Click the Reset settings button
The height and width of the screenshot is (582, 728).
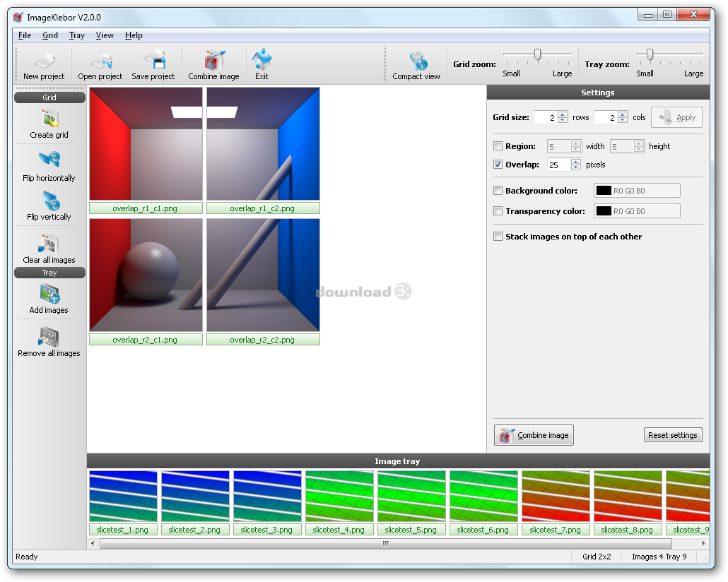pos(673,435)
